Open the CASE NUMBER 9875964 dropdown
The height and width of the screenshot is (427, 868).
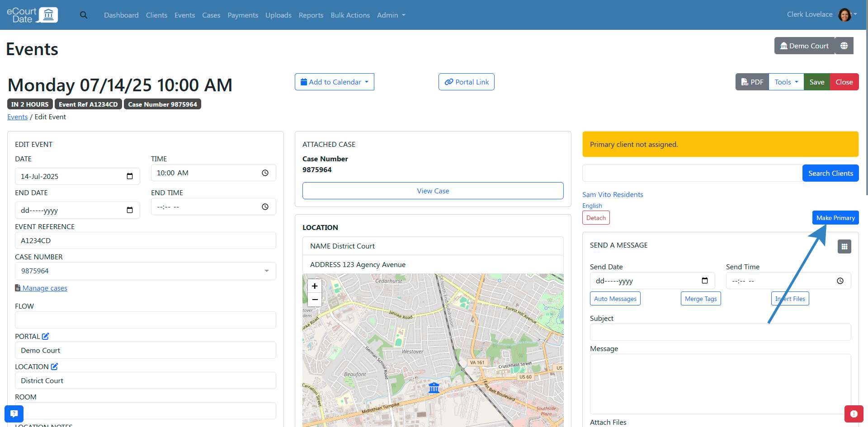pos(146,271)
